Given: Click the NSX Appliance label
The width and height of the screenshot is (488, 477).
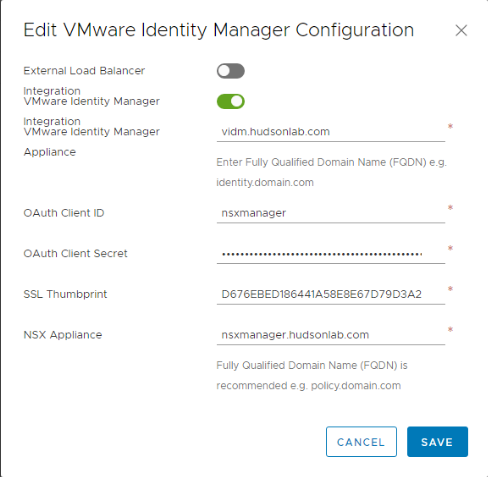Looking at the screenshot, I should tap(63, 335).
